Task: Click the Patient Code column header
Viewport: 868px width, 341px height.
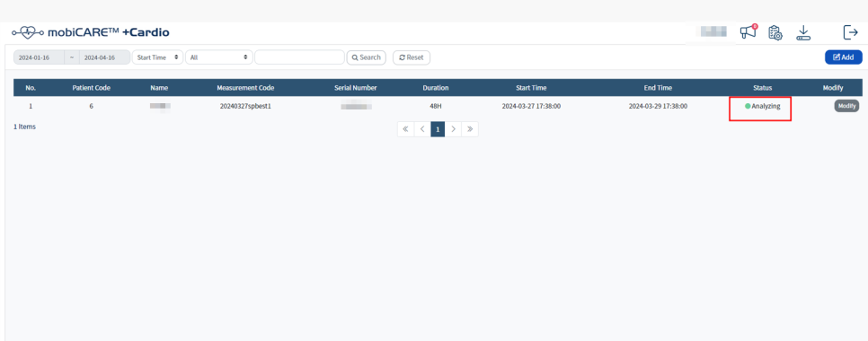Action: point(92,88)
